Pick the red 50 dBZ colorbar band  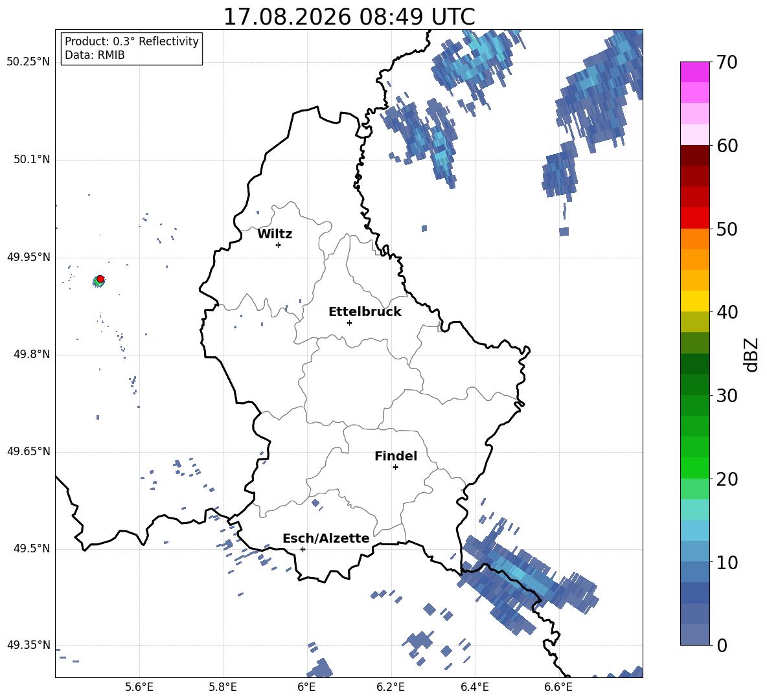(694, 218)
